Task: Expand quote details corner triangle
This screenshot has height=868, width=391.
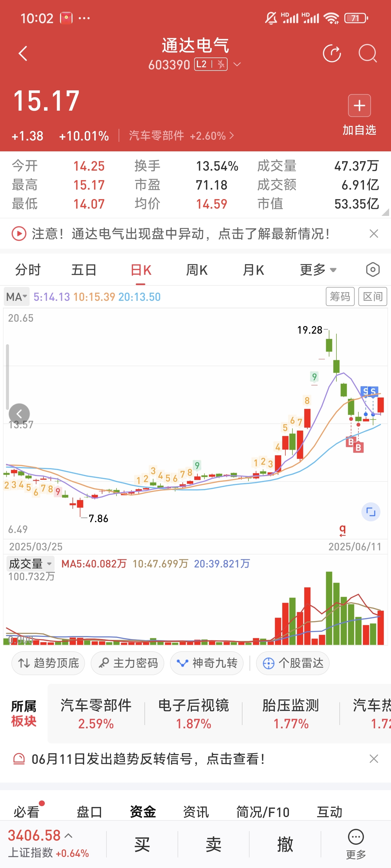Action: coord(386,212)
